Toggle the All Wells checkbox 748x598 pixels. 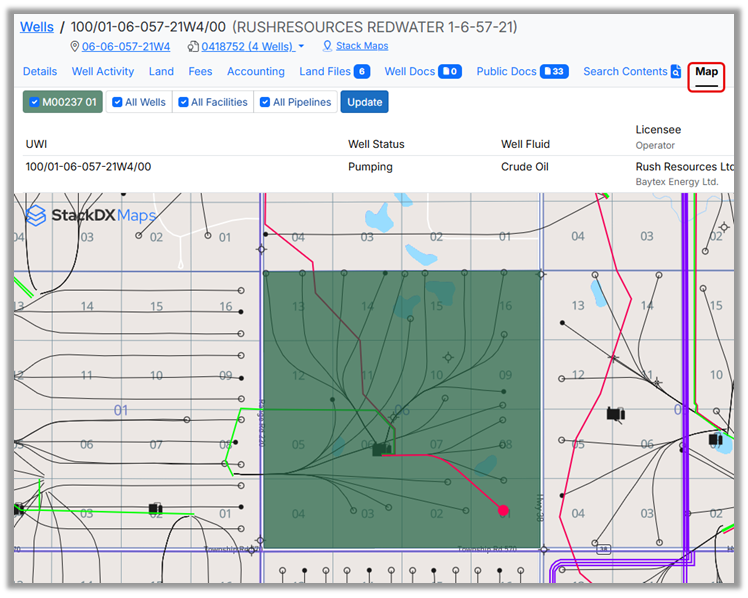coord(118,102)
